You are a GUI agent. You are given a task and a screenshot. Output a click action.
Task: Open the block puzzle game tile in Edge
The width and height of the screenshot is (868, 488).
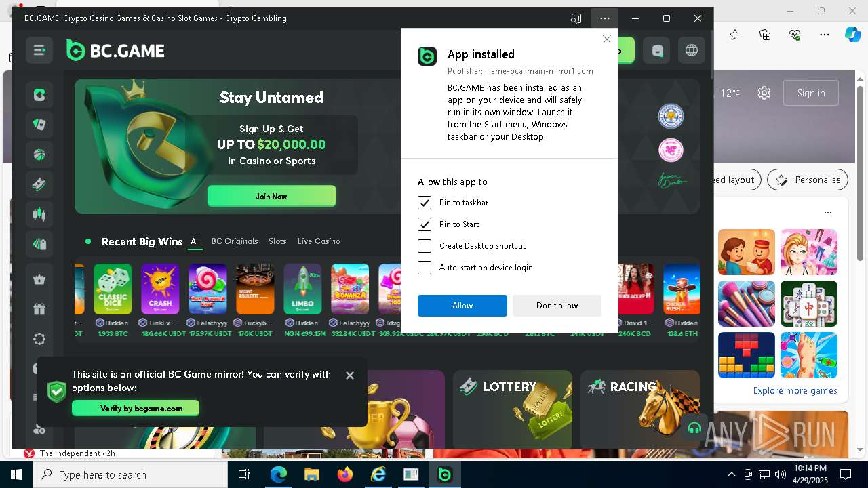coord(747,355)
